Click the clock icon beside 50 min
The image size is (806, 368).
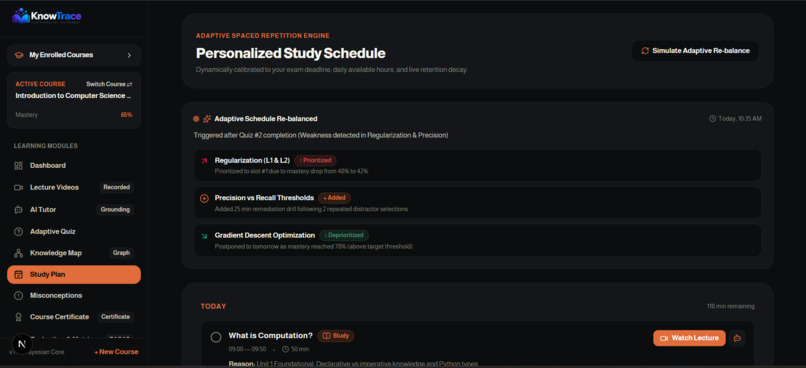coord(285,349)
